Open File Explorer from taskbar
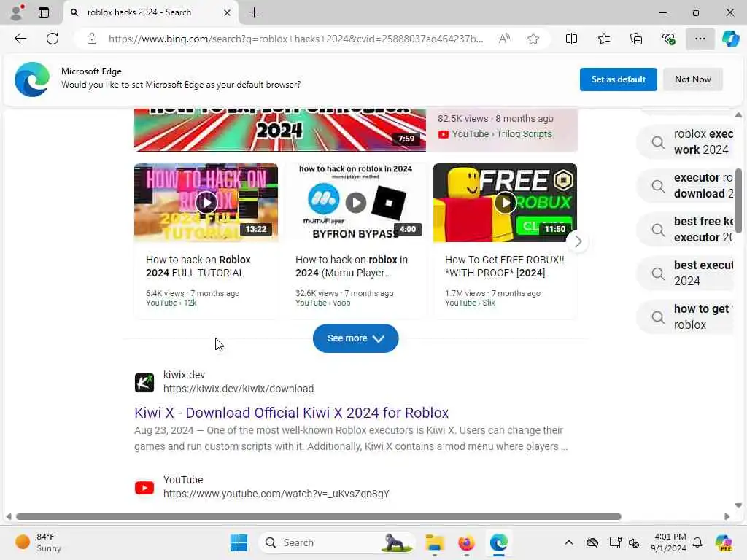The width and height of the screenshot is (747, 560). [x=435, y=542]
